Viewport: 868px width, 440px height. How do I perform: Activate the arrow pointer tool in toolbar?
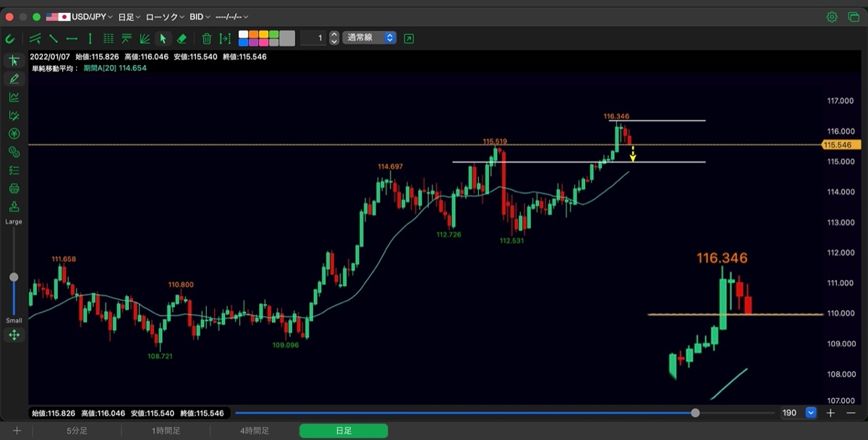pyautogui.click(x=163, y=38)
